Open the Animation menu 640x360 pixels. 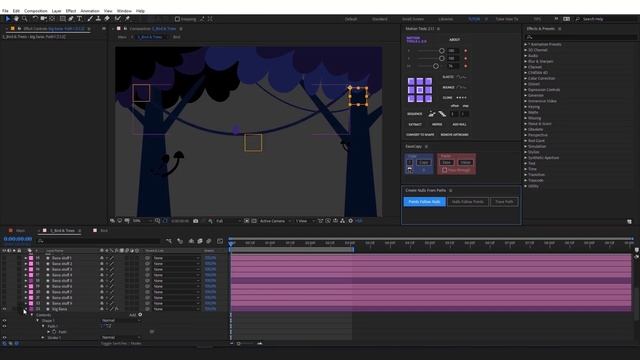[x=90, y=11]
